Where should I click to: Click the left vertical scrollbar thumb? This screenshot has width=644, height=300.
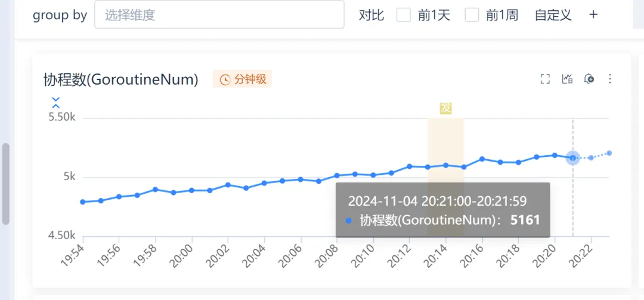pos(6,184)
